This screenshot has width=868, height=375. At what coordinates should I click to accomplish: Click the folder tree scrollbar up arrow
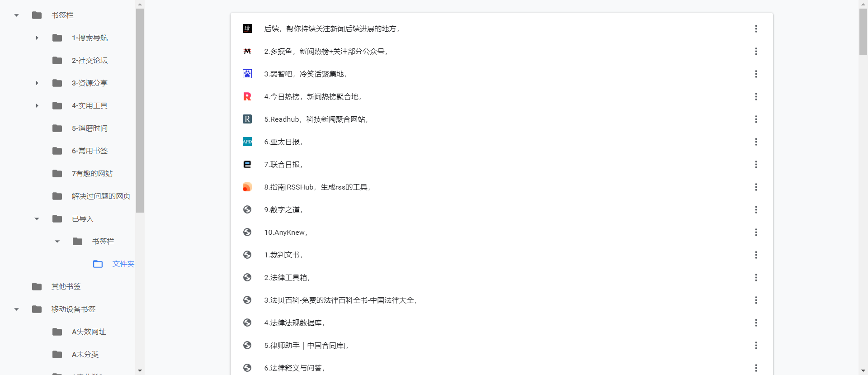140,4
